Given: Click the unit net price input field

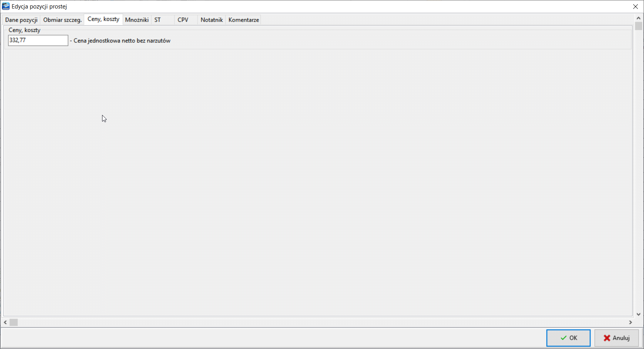Looking at the screenshot, I should (x=38, y=40).
